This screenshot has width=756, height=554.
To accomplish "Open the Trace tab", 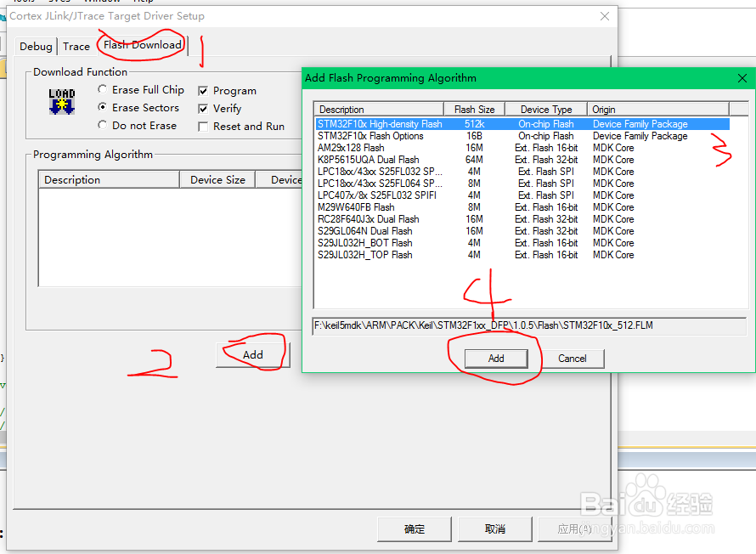I will point(76,46).
